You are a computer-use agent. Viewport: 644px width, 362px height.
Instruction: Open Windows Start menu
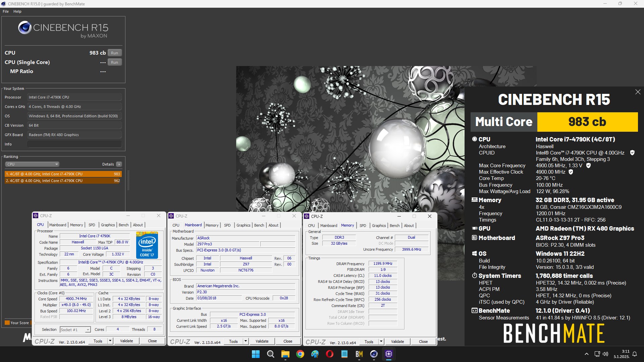[x=256, y=354]
